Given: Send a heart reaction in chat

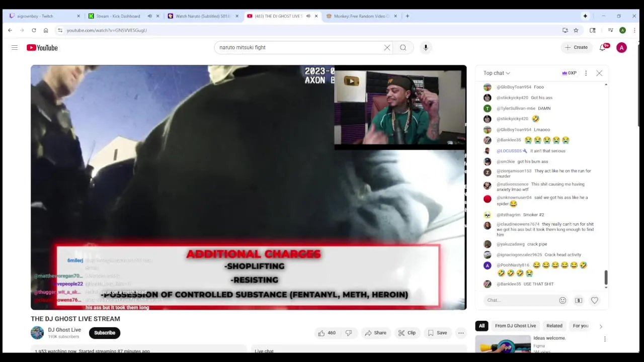Looking at the screenshot, I should 595,300.
